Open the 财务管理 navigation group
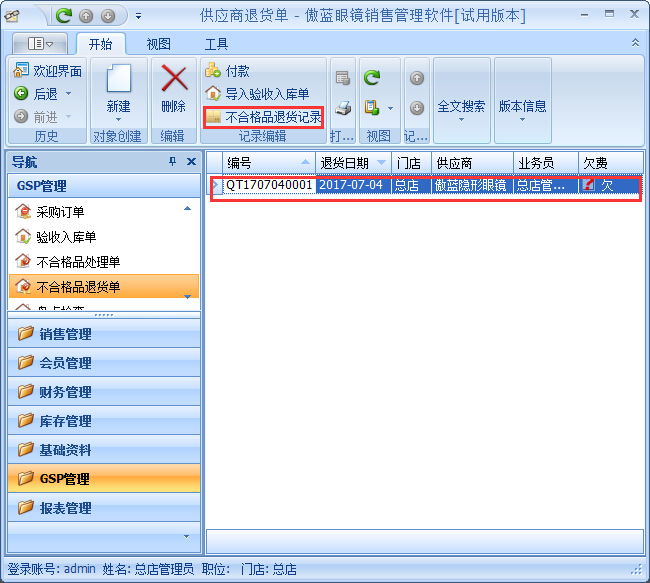This screenshot has height=583, width=650. pyautogui.click(x=104, y=392)
